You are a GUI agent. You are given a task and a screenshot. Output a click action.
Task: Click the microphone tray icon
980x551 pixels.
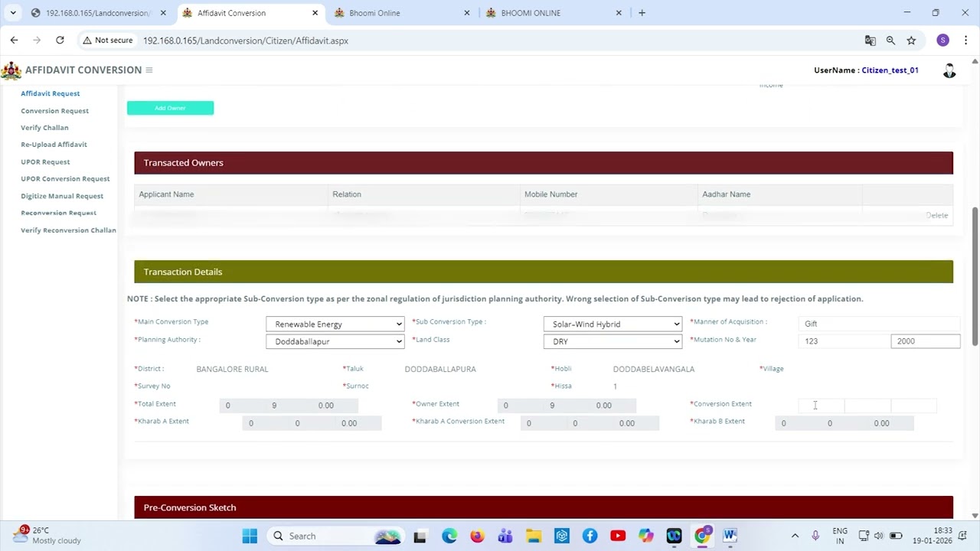815,536
